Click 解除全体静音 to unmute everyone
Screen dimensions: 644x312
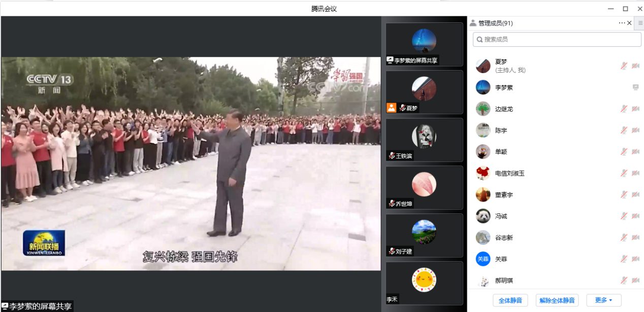tap(557, 300)
